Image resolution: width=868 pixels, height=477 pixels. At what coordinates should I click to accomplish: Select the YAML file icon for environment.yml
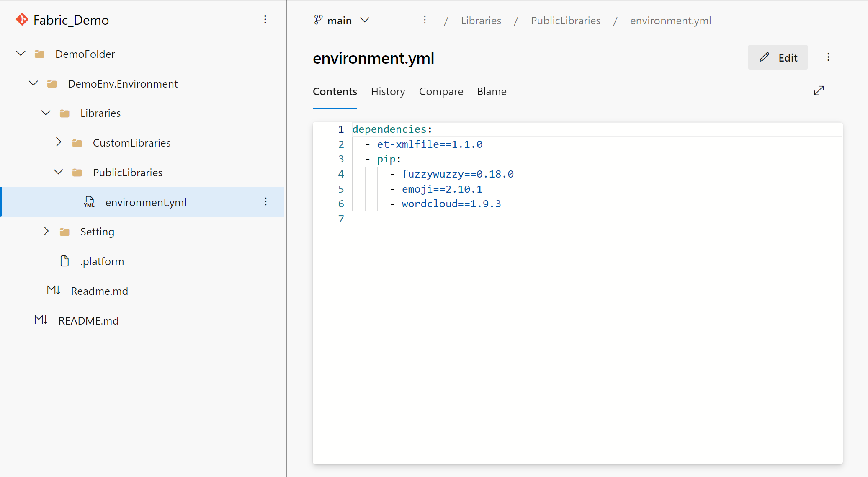89,202
